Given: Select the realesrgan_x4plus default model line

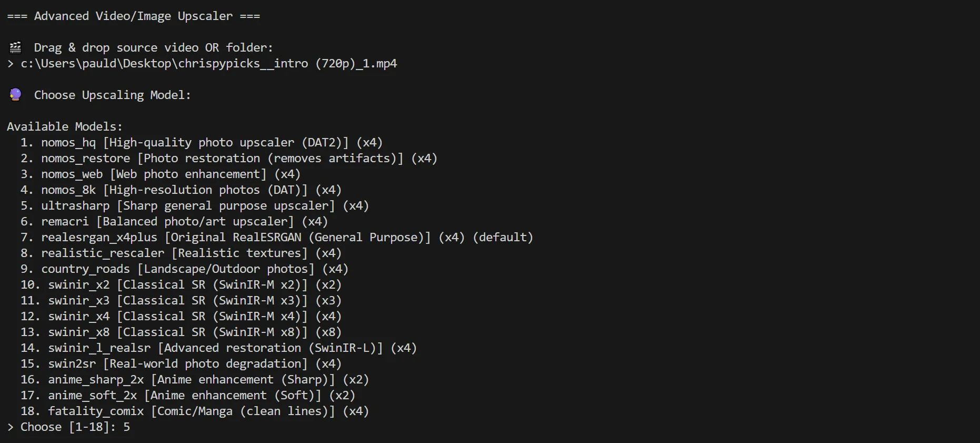Looking at the screenshot, I should tap(276, 238).
